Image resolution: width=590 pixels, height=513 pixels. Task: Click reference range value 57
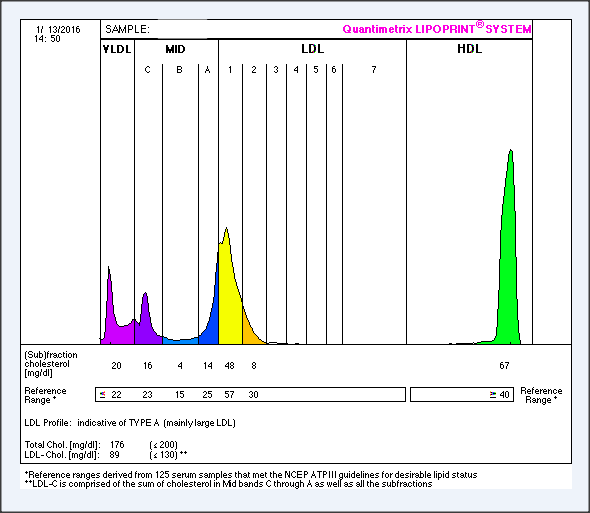click(x=229, y=394)
